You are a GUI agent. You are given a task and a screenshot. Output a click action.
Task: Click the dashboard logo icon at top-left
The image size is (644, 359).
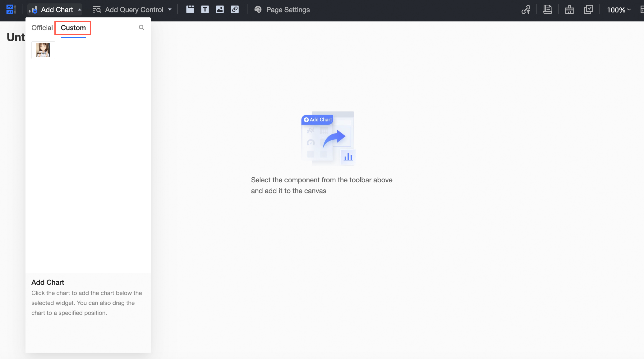[x=11, y=10]
